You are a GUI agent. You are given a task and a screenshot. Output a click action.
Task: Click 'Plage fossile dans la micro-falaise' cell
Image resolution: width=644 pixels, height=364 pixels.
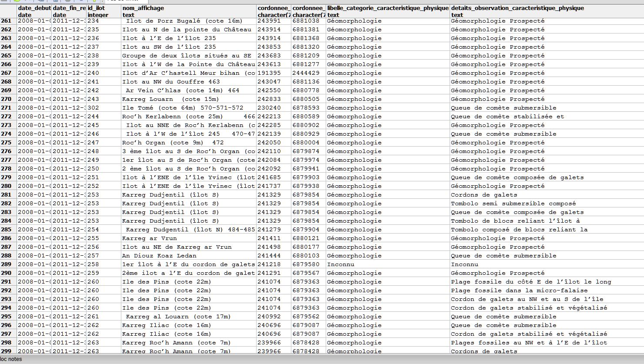(x=519, y=291)
